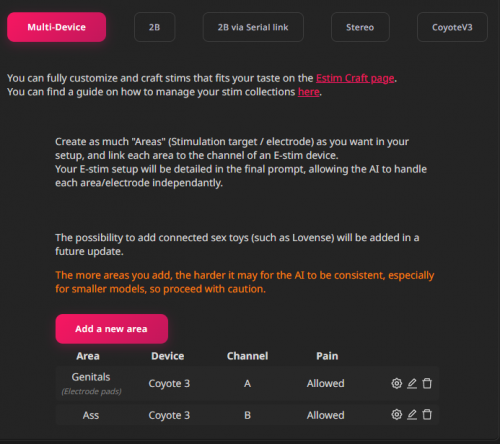Screen dimensions: 500x444
Task: Edit the Genitals area with pencil icon
Action: pos(412,383)
